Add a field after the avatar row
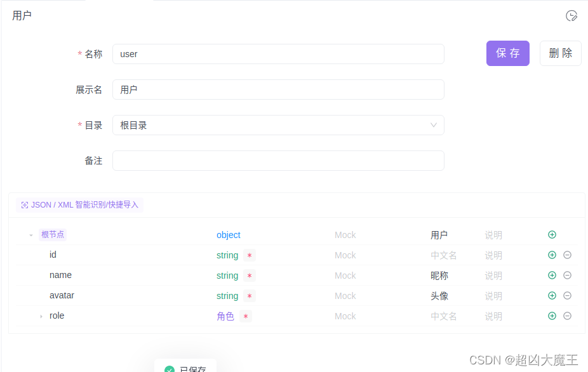This screenshot has width=588, height=372. click(x=552, y=295)
